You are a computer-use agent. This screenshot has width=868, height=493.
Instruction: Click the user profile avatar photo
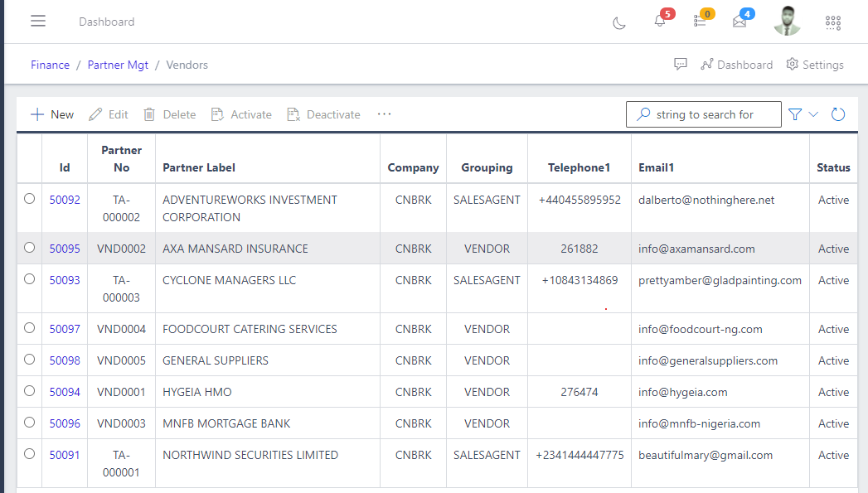coord(787,22)
